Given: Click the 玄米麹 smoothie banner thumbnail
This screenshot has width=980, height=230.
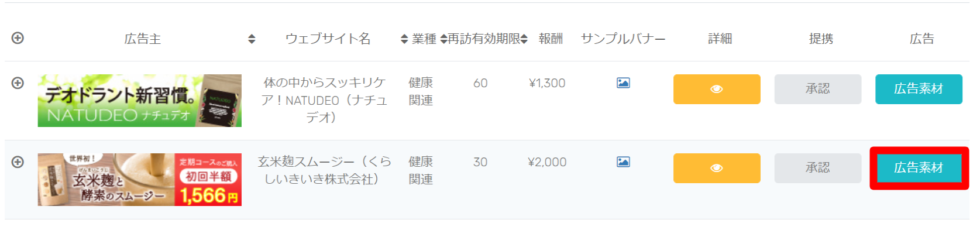Looking at the screenshot, I should pos(139,180).
